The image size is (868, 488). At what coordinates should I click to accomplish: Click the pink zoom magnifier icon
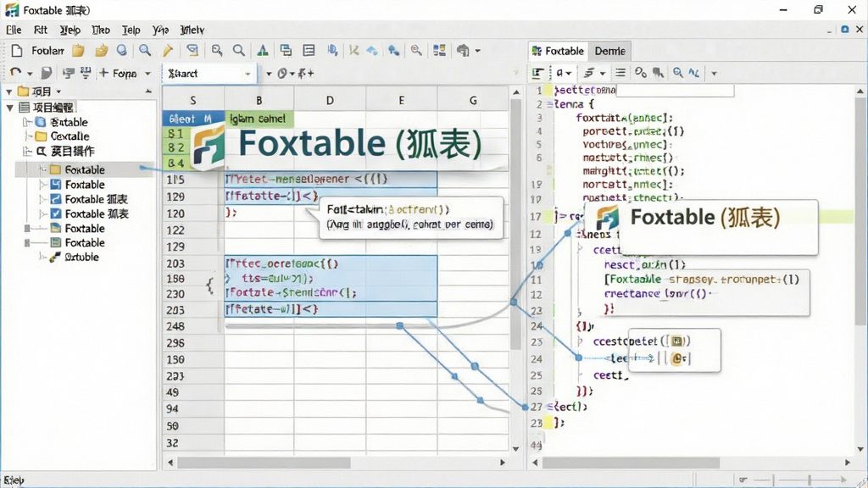[x=416, y=51]
